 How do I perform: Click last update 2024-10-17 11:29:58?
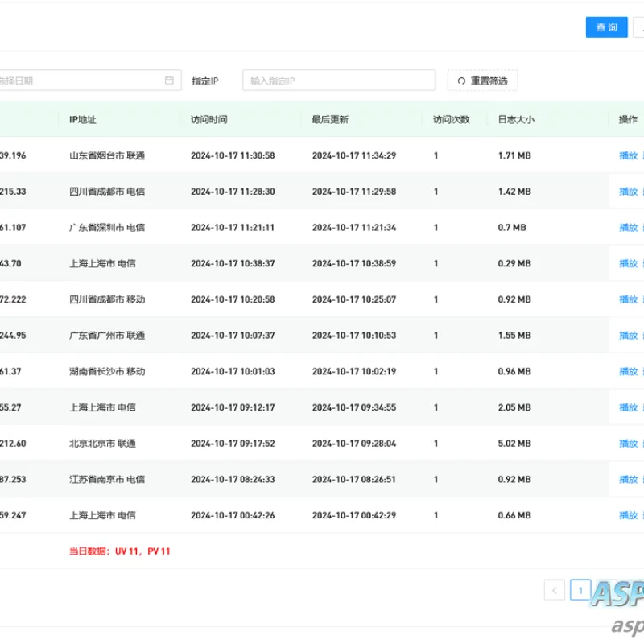click(x=354, y=192)
